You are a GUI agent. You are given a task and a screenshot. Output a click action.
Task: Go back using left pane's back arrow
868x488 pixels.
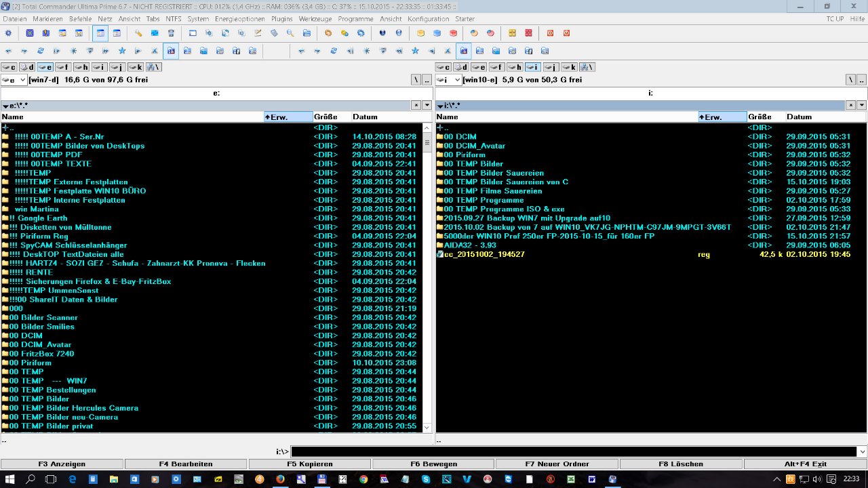point(8,51)
